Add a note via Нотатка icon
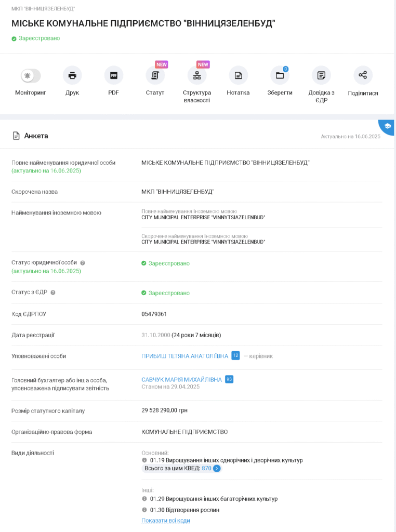Image resolution: width=396 pixels, height=532 pixels. pos(238,76)
